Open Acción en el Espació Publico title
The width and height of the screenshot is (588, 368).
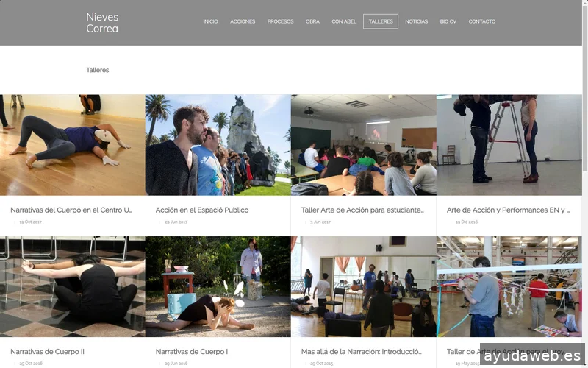click(202, 210)
